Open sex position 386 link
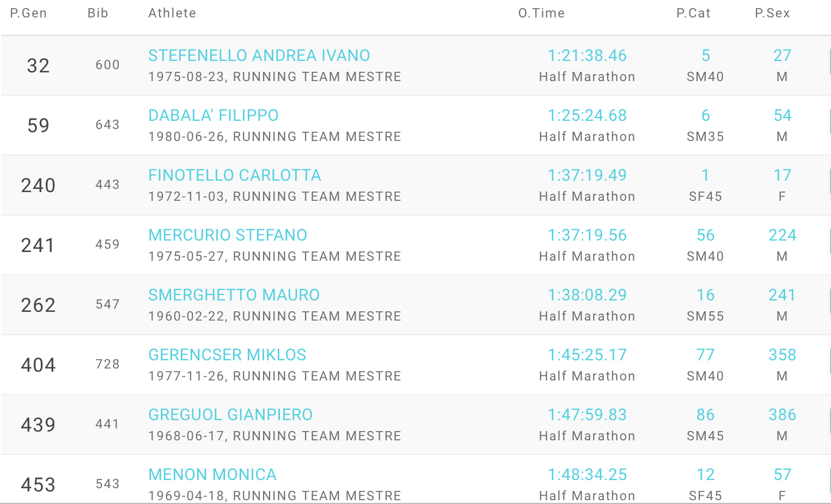831x504 pixels. coord(782,415)
